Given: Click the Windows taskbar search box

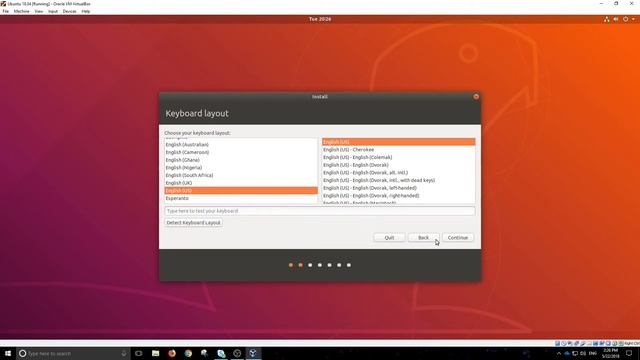Looking at the screenshot, I should coord(73,353).
